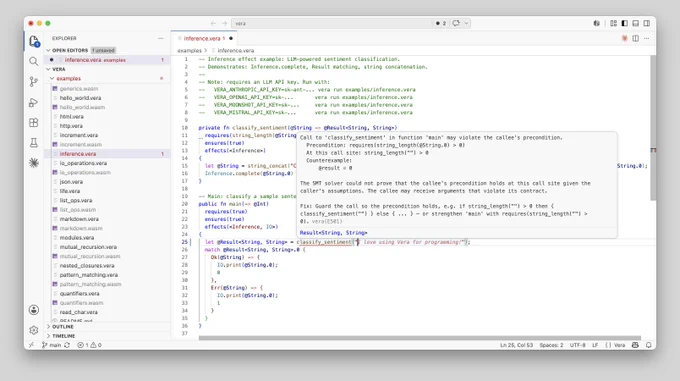The image size is (680, 381).
Task: Click the main branch in status bar
Action: [51, 345]
